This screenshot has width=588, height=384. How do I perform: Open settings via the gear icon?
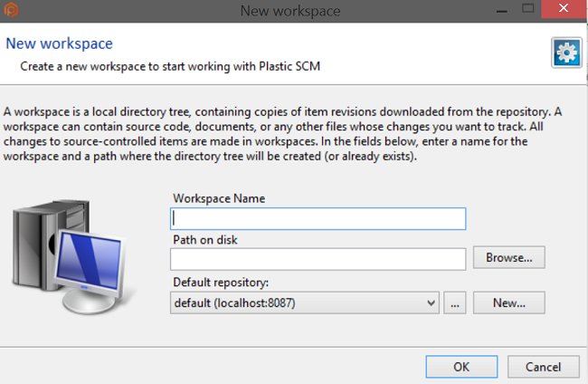click(x=566, y=53)
